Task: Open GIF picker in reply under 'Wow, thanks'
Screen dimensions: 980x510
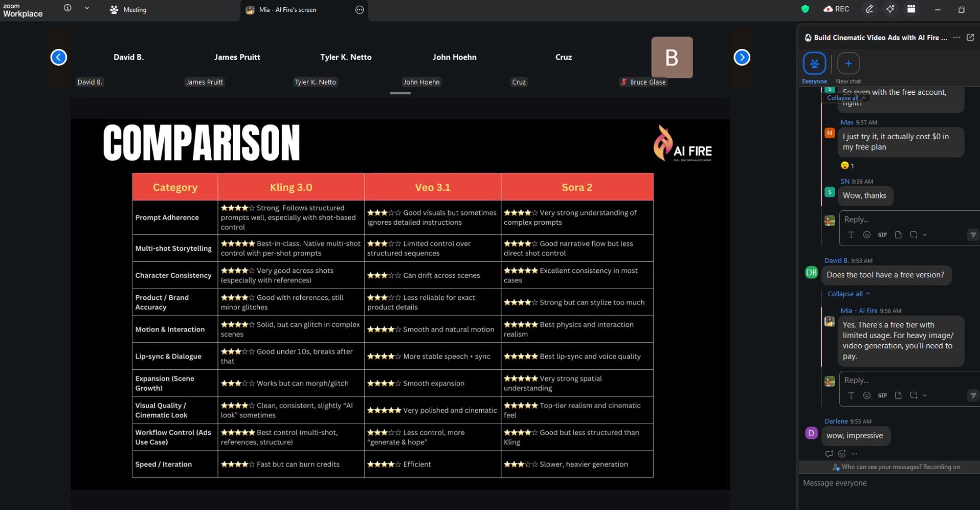Action: (883, 235)
